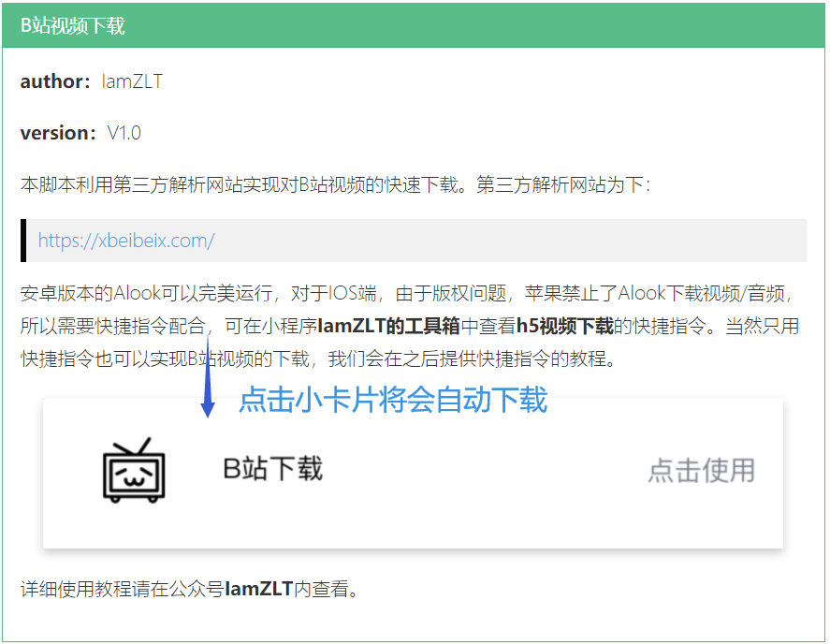
Task: Select the B站下载 card title
Action: (272, 469)
